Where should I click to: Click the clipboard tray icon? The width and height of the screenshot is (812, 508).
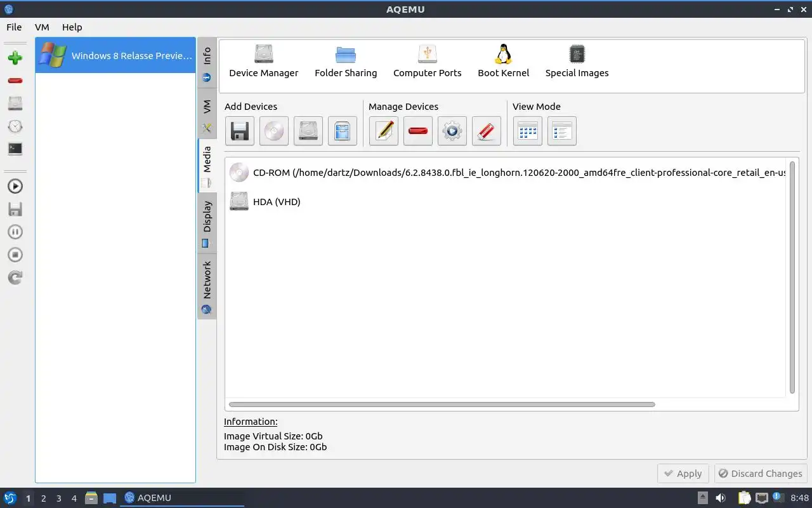point(743,498)
